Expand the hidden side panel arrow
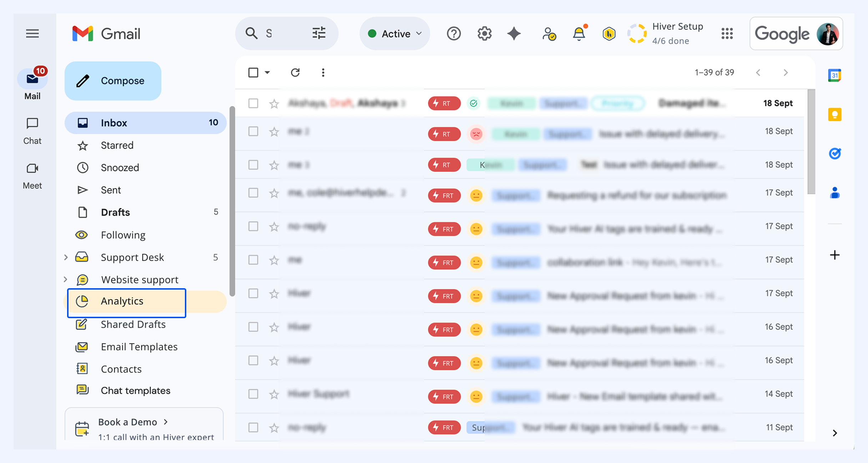The height and width of the screenshot is (463, 868). [834, 433]
